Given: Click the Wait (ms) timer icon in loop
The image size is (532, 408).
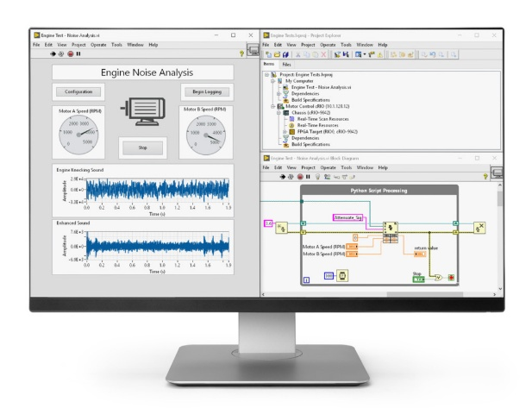Looking at the screenshot, I should (x=342, y=276).
